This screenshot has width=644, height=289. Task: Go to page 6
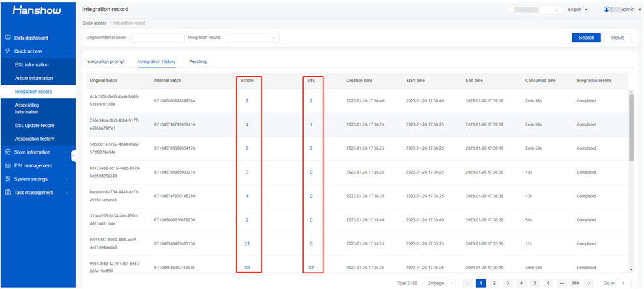pyautogui.click(x=548, y=283)
